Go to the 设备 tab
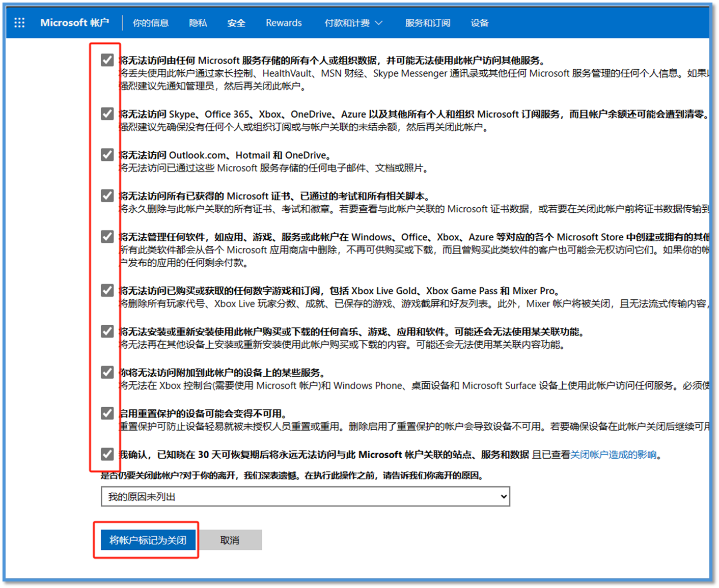This screenshot has height=588, width=719. 480,23
